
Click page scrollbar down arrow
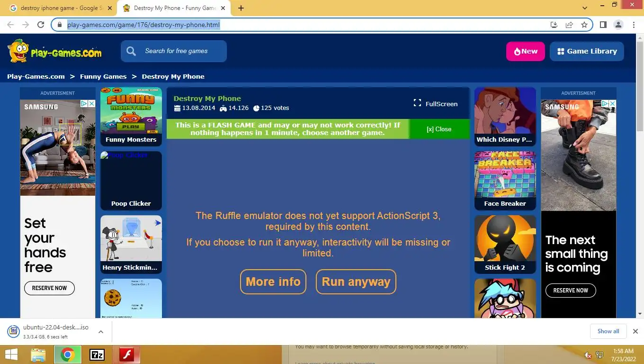point(640,314)
